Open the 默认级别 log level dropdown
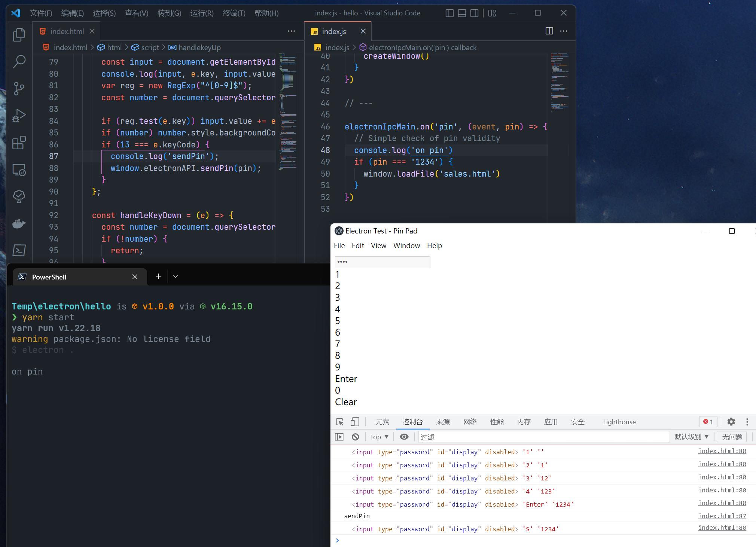Viewport: 756px width, 547px height. [x=691, y=437]
